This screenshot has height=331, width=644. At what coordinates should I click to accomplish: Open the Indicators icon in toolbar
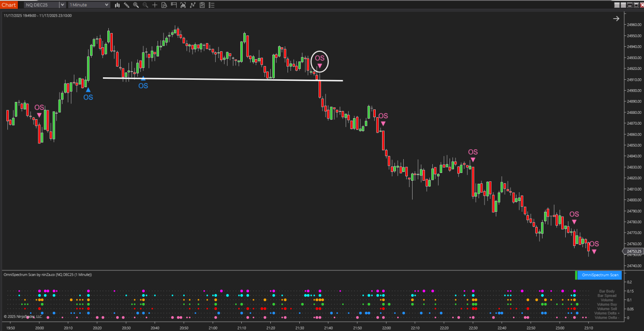coord(183,5)
